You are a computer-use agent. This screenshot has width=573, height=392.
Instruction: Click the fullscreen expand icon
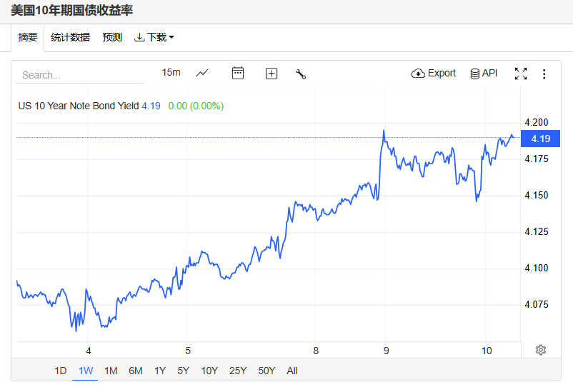pyautogui.click(x=521, y=74)
